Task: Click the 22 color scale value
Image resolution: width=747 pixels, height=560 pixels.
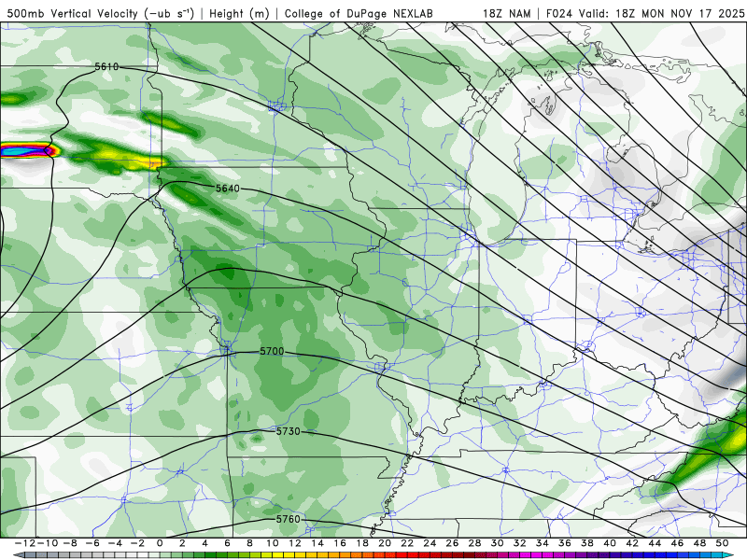Action: click(x=407, y=543)
